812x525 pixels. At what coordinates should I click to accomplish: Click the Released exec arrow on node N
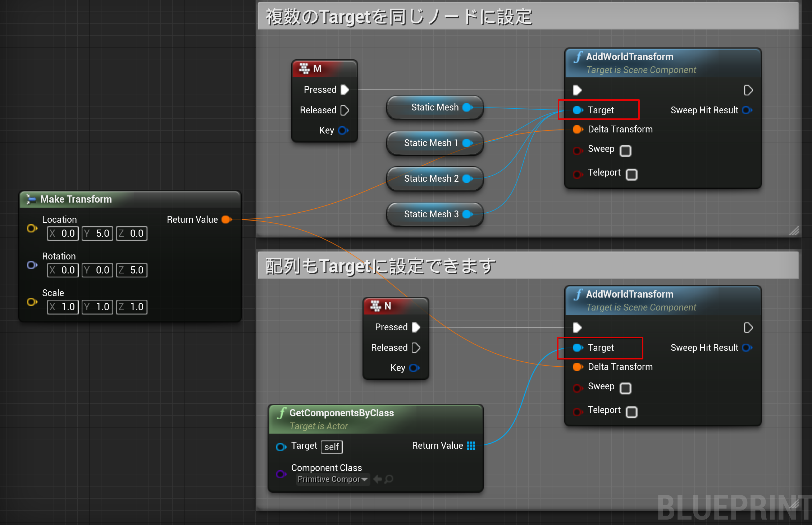click(416, 348)
